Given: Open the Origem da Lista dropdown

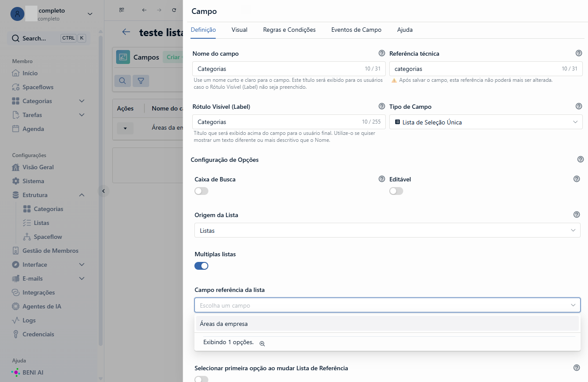Looking at the screenshot, I should pos(387,231).
